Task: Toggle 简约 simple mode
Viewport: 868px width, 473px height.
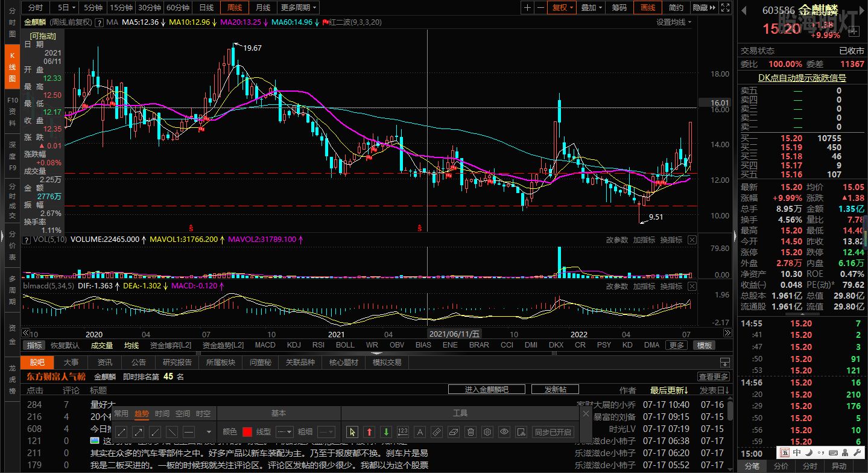Action: pyautogui.click(x=676, y=7)
